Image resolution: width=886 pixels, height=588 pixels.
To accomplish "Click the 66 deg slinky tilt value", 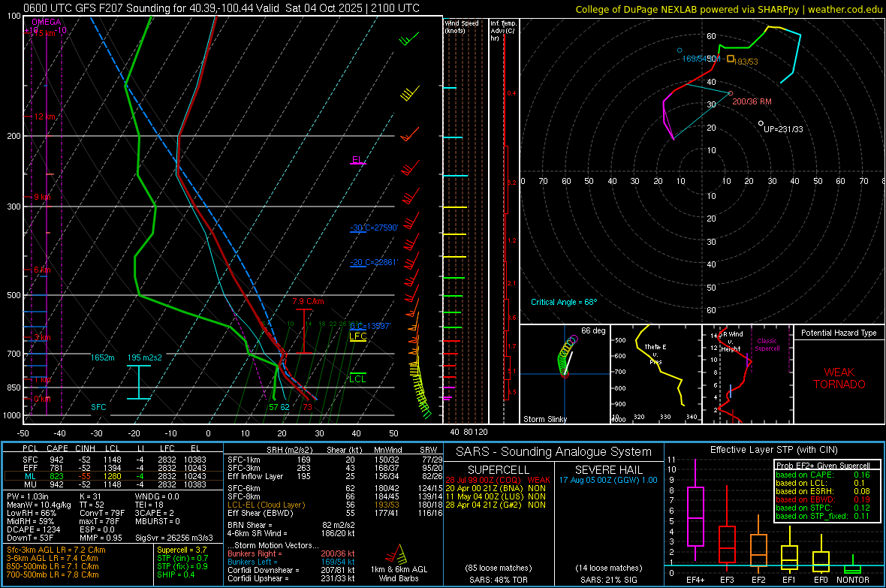I will pyautogui.click(x=593, y=330).
